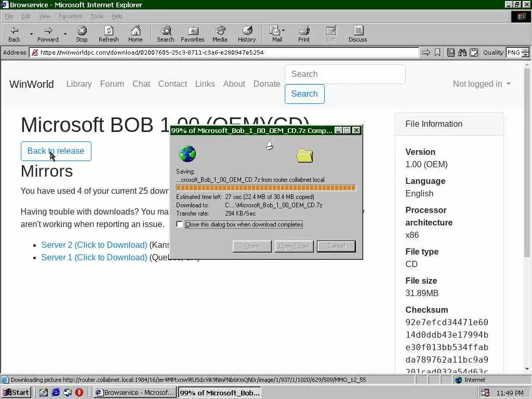
Task: Click the page scrollbar down arrow
Action: [x=527, y=369]
